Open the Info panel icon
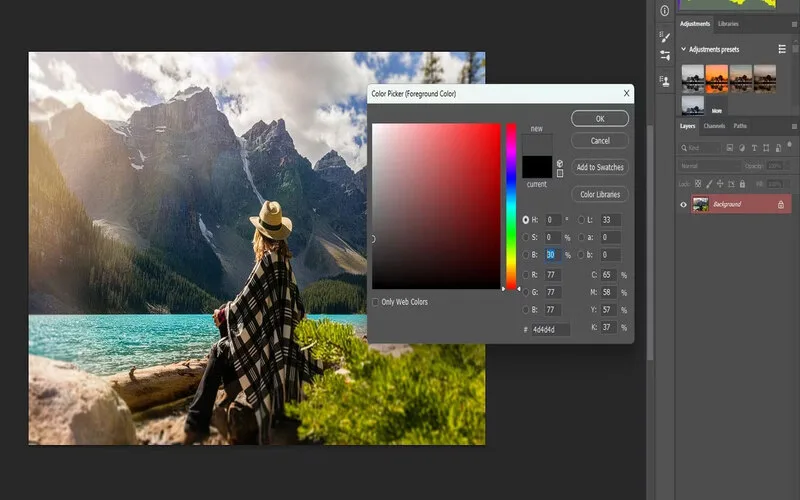This screenshot has height=500, width=800. (x=664, y=11)
